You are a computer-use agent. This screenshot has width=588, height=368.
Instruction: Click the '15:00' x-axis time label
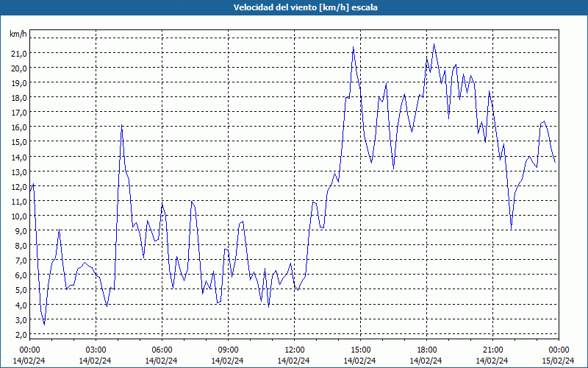tap(360, 350)
